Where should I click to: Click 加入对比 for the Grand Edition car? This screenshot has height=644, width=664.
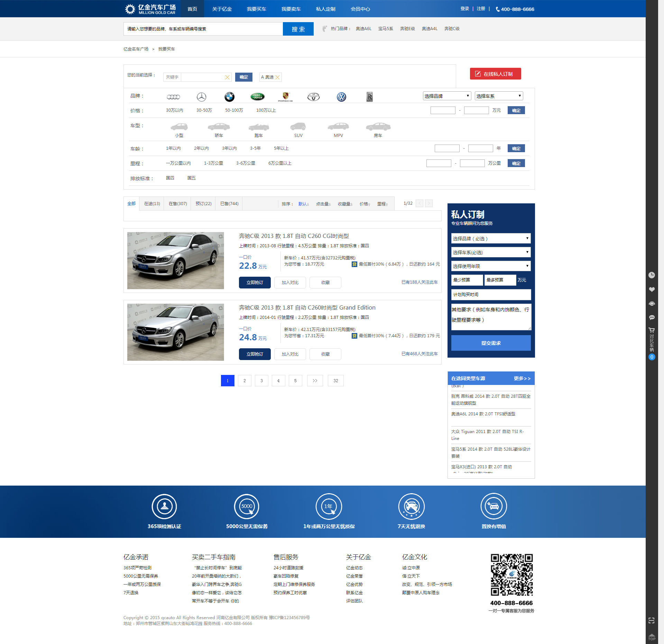[290, 354]
